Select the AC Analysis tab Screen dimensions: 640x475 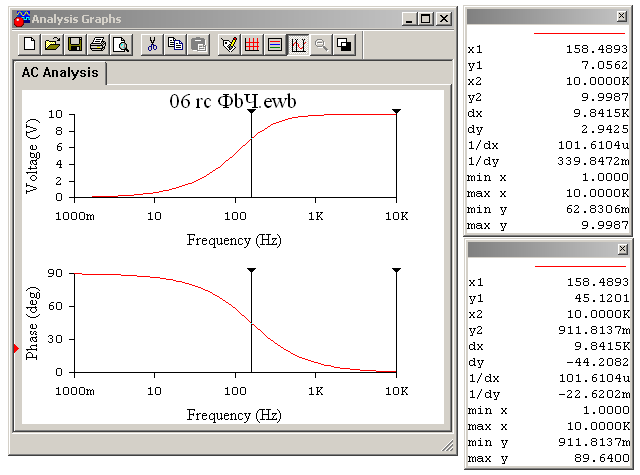click(60, 73)
